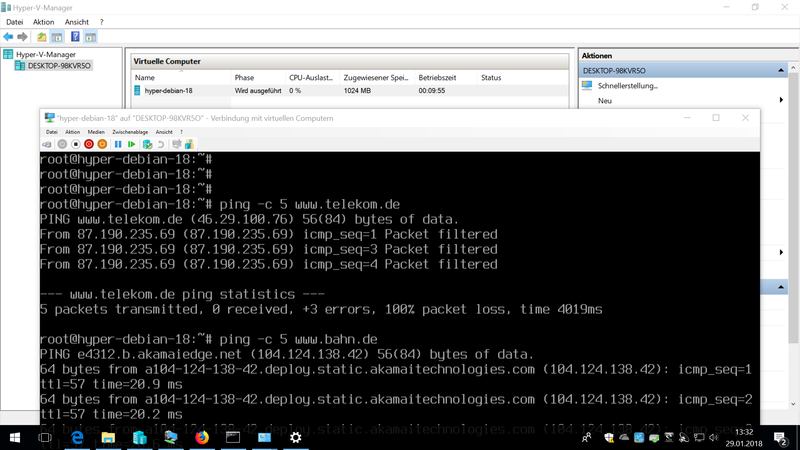This screenshot has height=450, width=800.
Task: Open Aktion menu in Hyper-V Manager
Action: (x=43, y=22)
